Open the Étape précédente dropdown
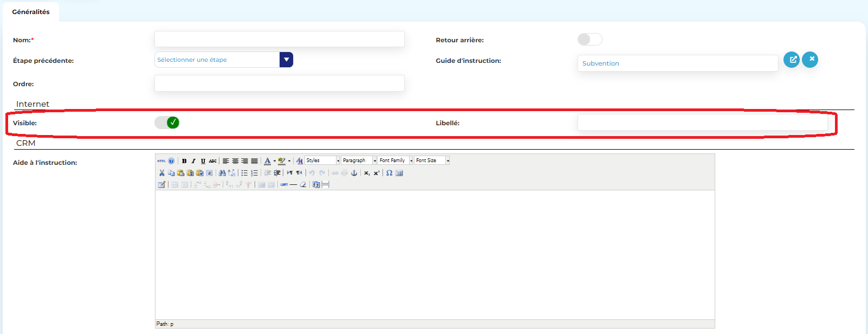Image resolution: width=868 pixels, height=334 pixels. click(x=286, y=60)
